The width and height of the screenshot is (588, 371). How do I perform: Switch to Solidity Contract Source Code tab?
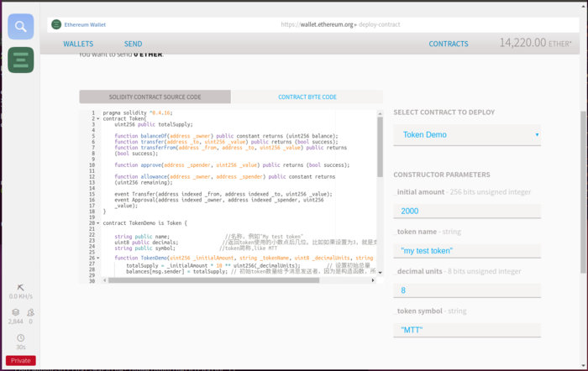coord(155,97)
